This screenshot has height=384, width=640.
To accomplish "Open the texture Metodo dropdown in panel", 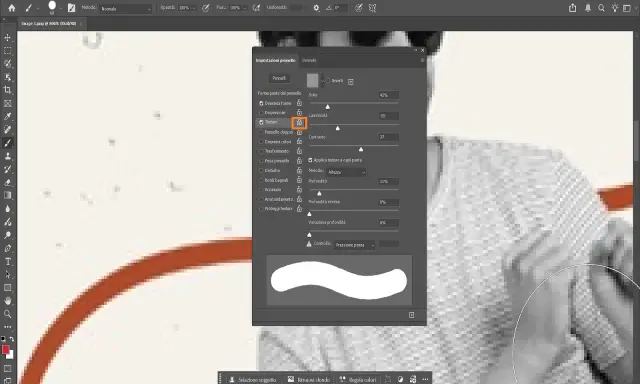I will 346,172.
